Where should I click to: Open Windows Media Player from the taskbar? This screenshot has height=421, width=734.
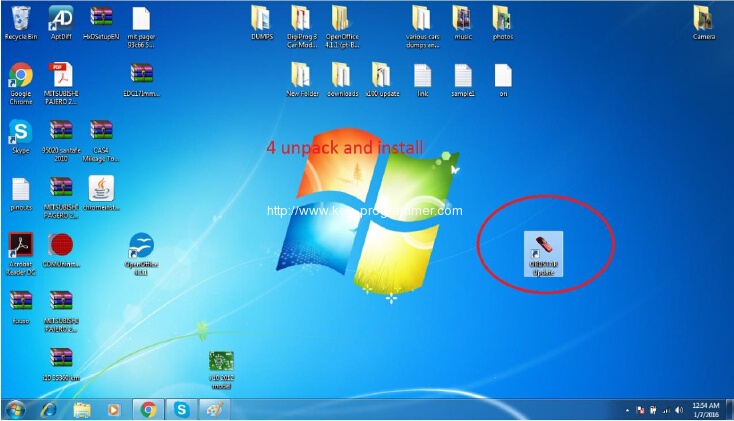coord(113,410)
